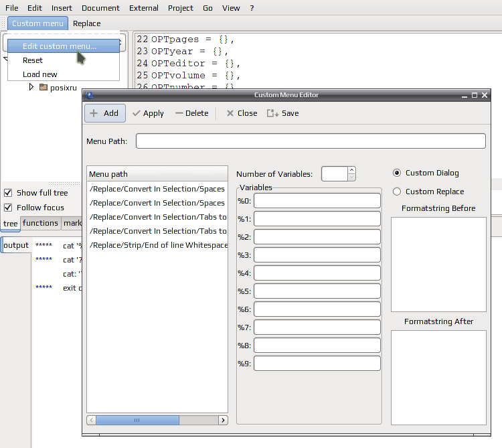Click the %3 variable input field
The width and height of the screenshot is (502, 448).
tap(317, 255)
